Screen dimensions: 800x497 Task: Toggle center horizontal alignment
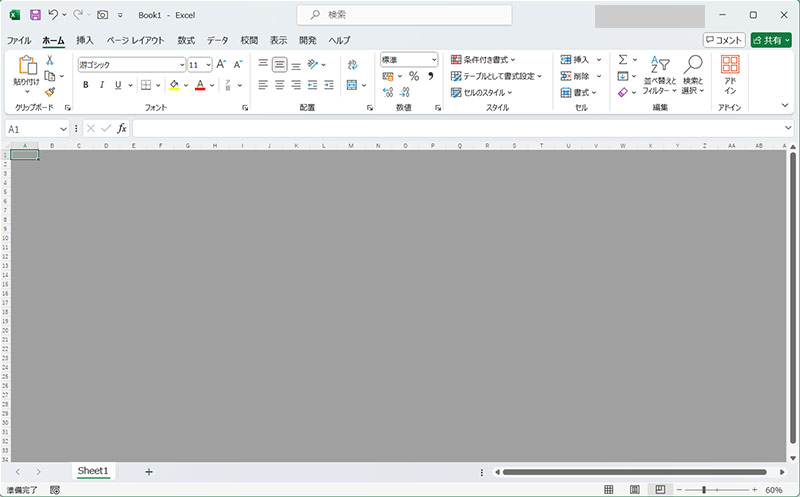[280, 85]
